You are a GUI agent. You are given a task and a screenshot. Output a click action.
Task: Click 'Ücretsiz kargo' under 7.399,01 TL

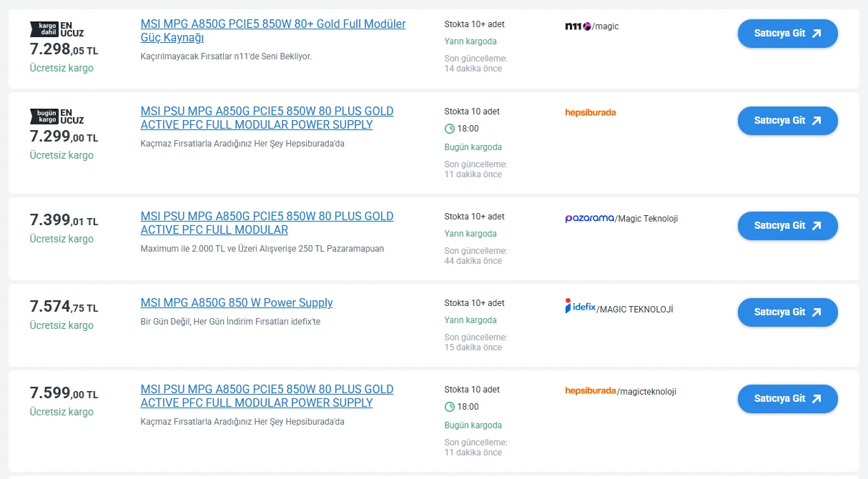[61, 239]
